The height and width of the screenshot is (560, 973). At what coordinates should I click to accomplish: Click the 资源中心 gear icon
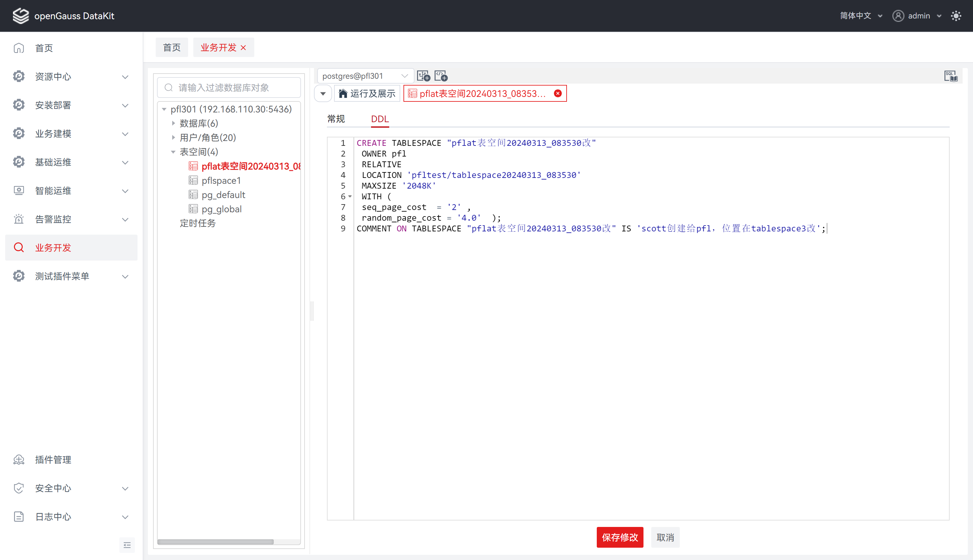19,76
